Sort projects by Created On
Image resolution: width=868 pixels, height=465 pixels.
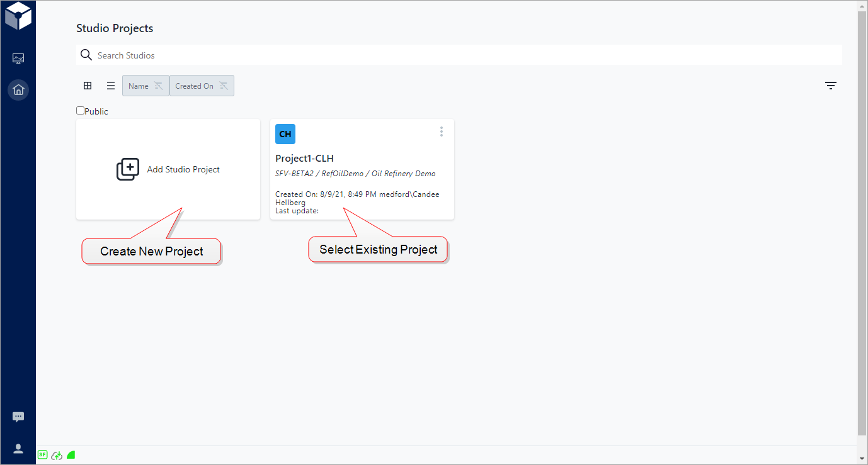pyautogui.click(x=201, y=85)
